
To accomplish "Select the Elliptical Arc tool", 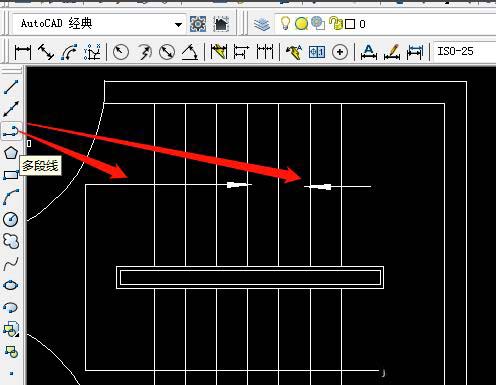I will pos(11,307).
